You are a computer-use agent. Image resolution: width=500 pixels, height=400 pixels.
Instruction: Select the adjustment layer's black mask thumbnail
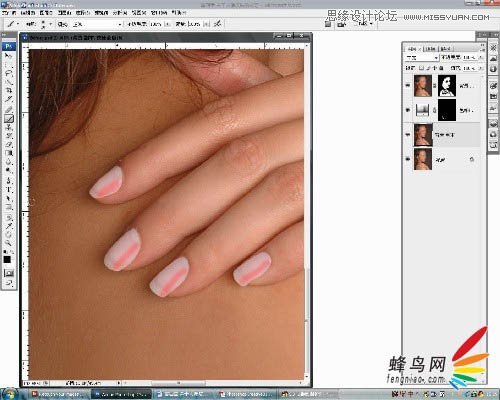coord(447,110)
